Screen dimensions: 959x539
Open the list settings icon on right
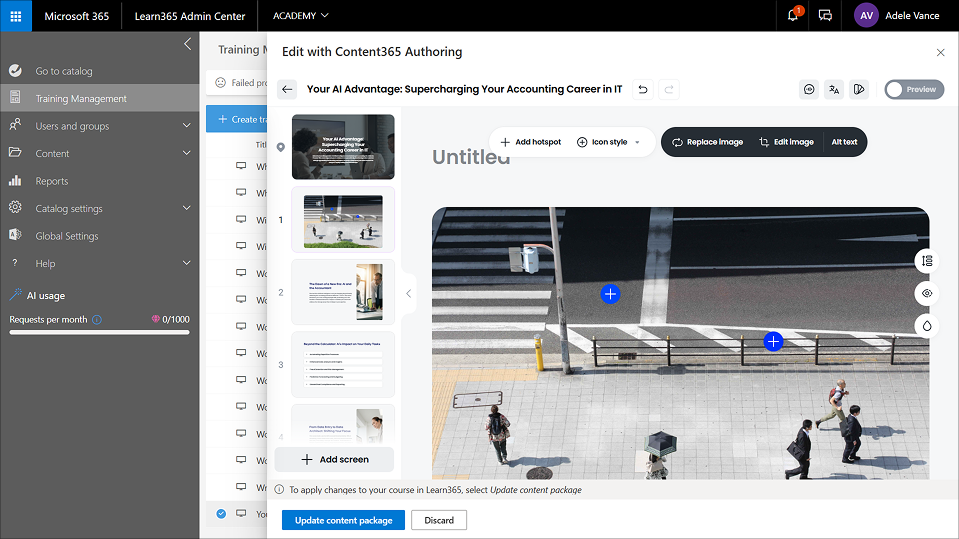tap(928, 261)
